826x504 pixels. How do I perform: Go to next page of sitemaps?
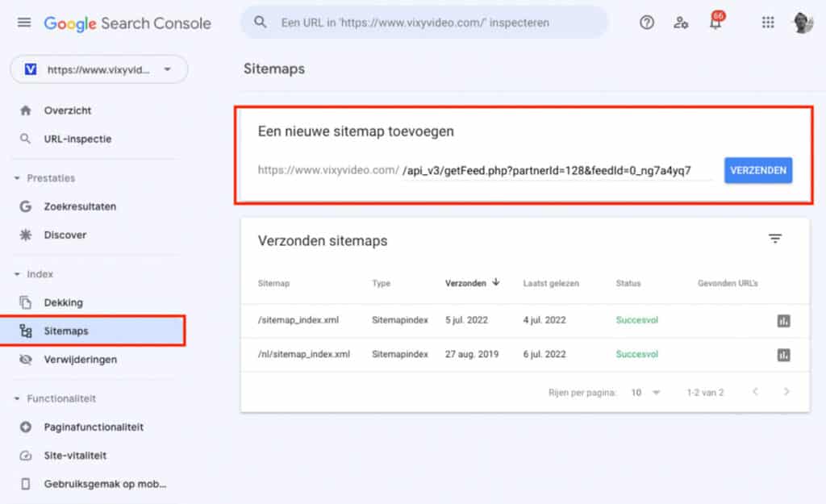pos(786,391)
